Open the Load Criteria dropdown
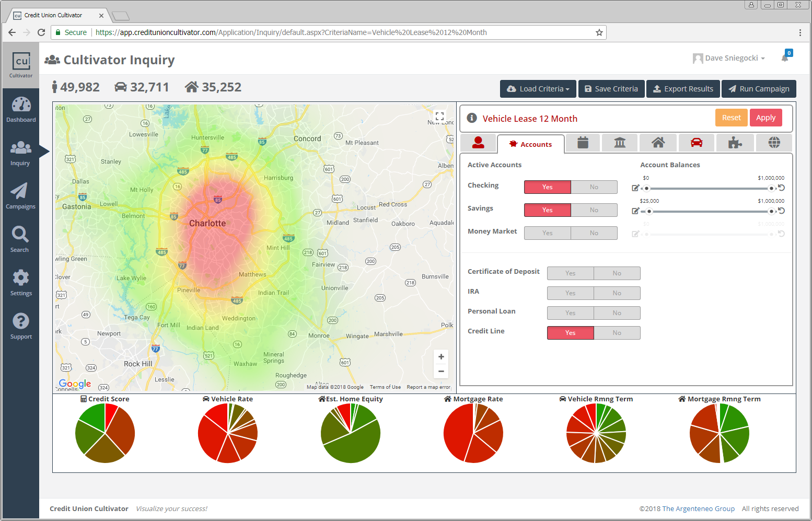812x521 pixels. click(538, 89)
